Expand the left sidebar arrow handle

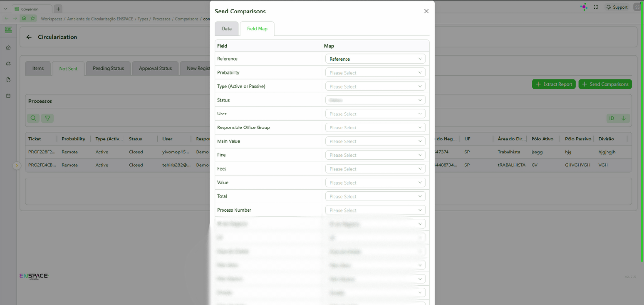(x=17, y=165)
